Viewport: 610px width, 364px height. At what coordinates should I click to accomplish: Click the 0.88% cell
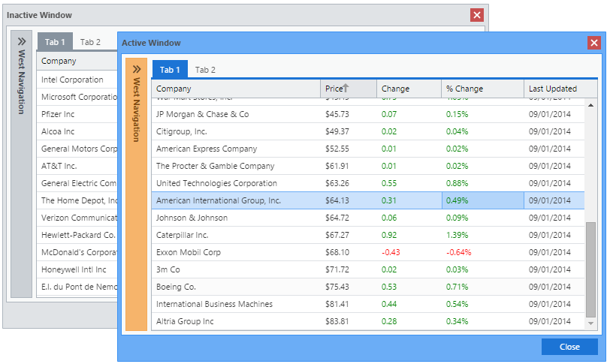pos(483,183)
